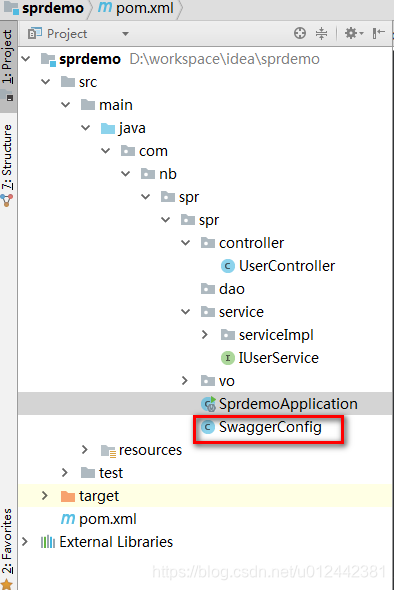Select the SprdemoApplication class name
Screen dimensions: 394x590
pos(288,404)
